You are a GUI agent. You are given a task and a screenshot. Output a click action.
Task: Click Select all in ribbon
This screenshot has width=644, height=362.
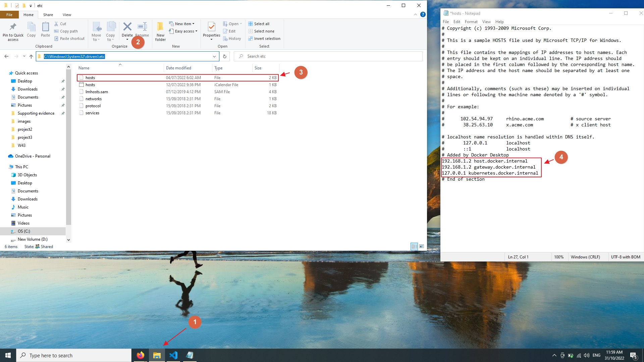(259, 24)
